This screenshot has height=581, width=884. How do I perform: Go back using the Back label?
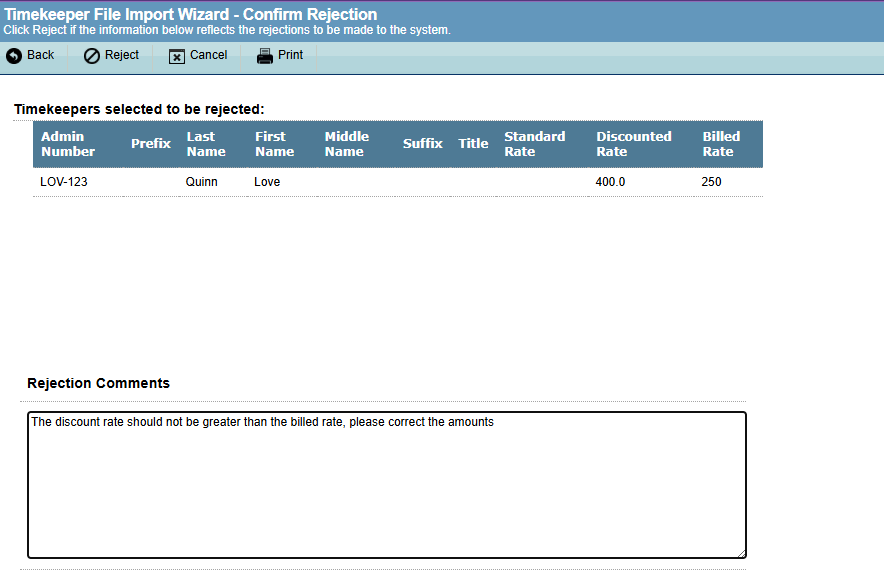click(x=41, y=55)
